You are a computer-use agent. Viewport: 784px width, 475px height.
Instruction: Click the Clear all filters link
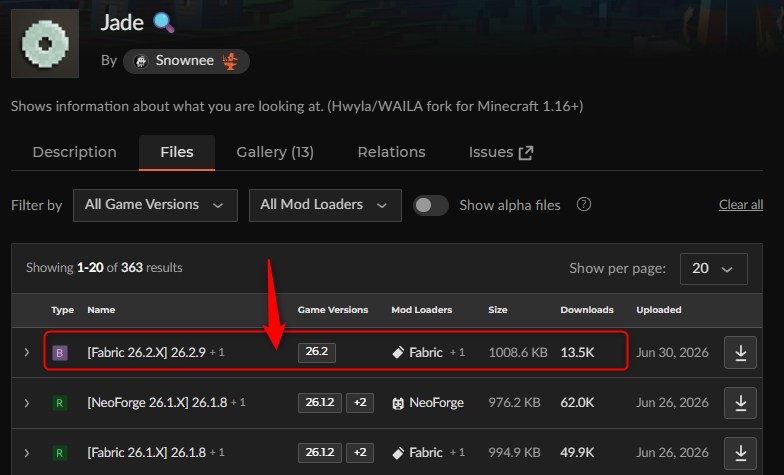740,204
